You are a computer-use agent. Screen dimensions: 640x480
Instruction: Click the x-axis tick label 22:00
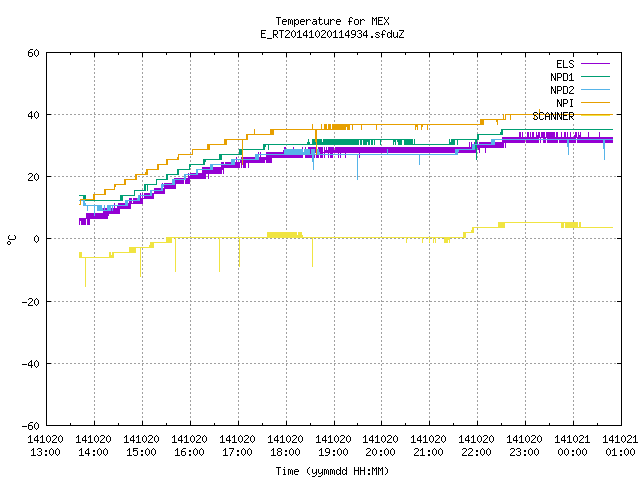click(476, 452)
